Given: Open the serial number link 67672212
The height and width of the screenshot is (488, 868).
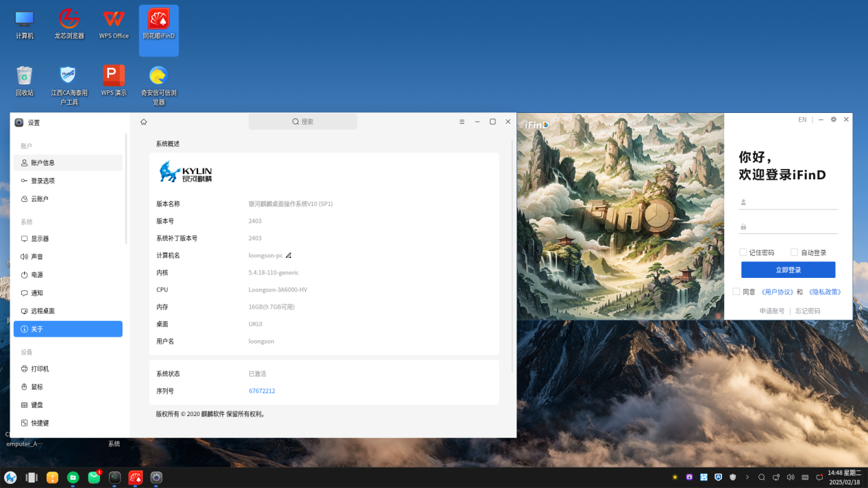Looking at the screenshot, I should click(262, 391).
